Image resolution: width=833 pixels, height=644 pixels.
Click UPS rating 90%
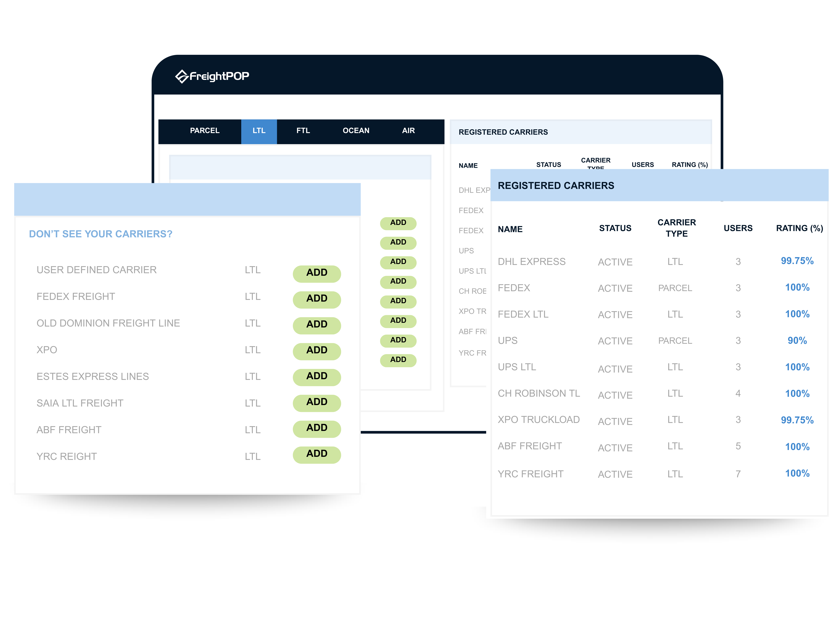click(x=797, y=340)
